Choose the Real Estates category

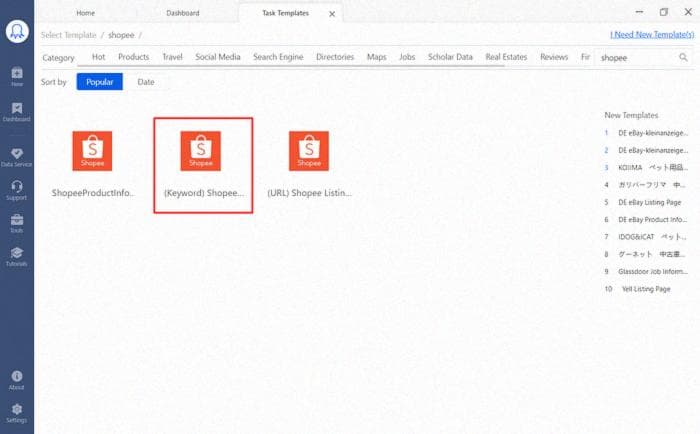click(x=506, y=57)
